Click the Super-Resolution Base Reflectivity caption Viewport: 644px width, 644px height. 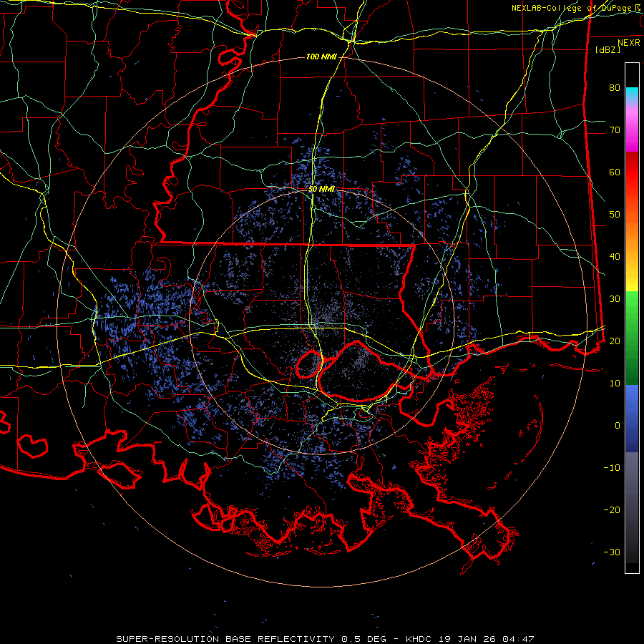[225, 639]
